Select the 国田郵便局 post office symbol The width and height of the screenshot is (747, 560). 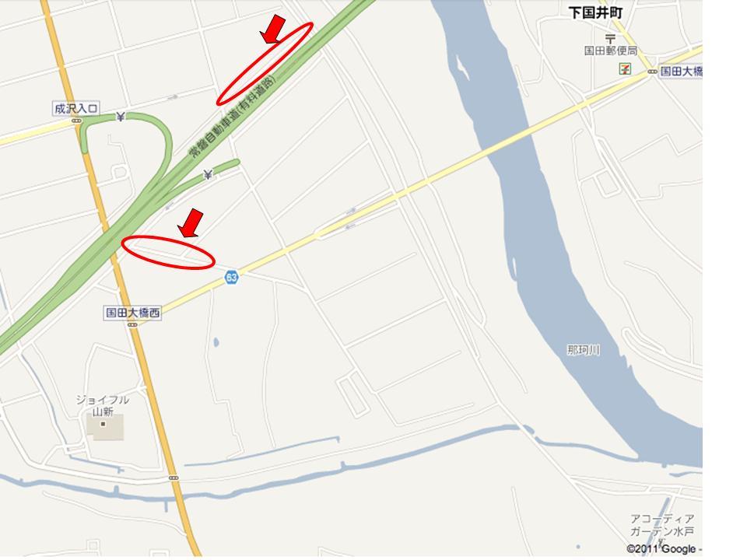tap(610, 38)
